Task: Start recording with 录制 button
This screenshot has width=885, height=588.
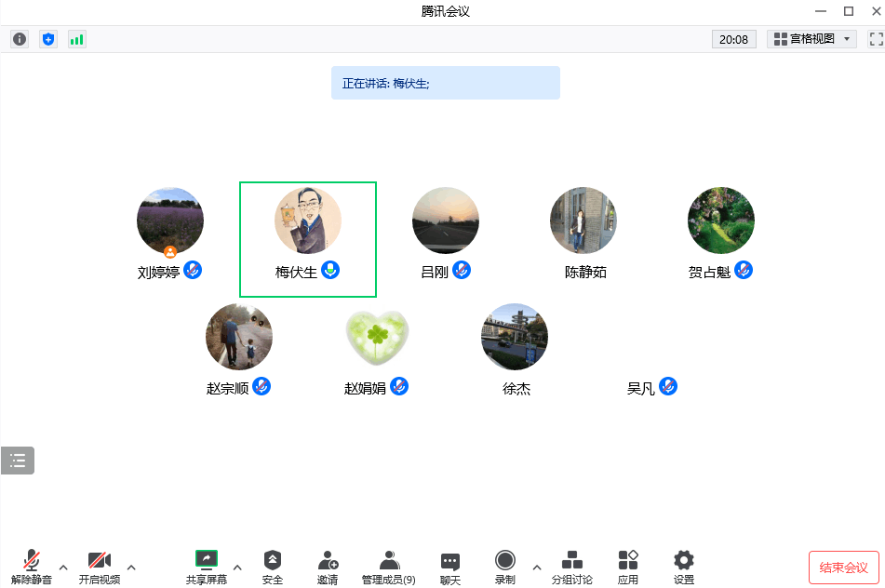Action: (505, 566)
